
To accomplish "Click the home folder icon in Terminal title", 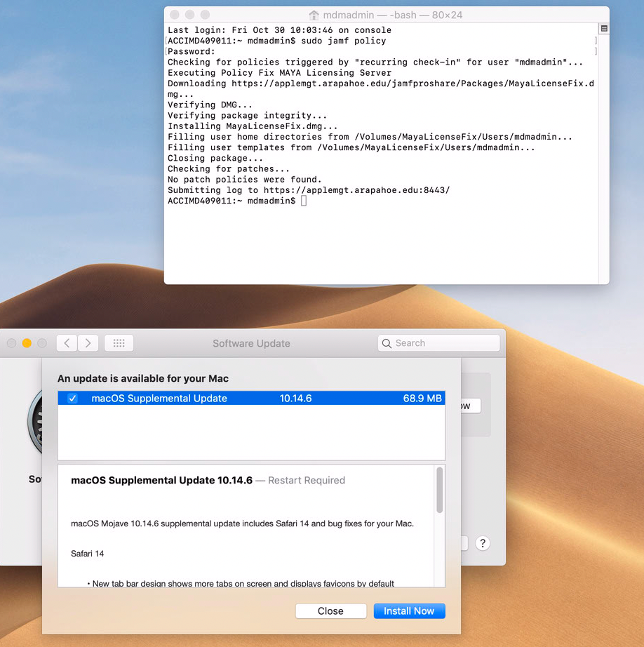I will click(x=314, y=15).
